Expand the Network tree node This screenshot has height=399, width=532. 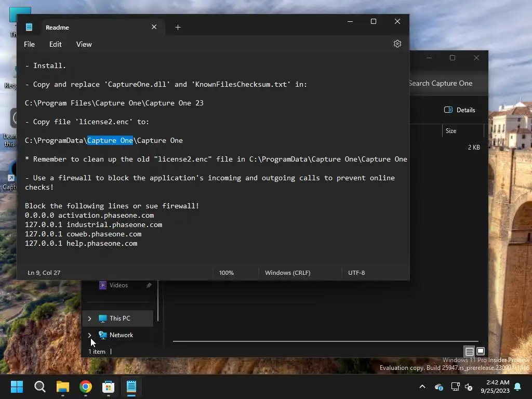click(89, 335)
